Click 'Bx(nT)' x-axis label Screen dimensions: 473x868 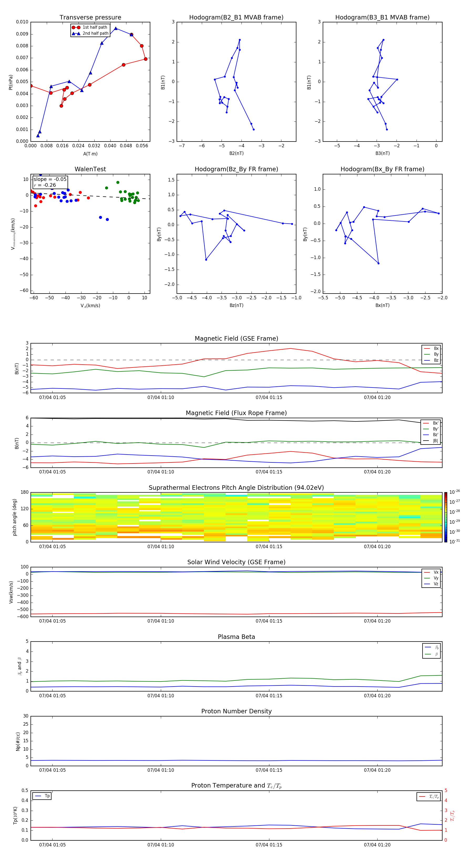[382, 305]
